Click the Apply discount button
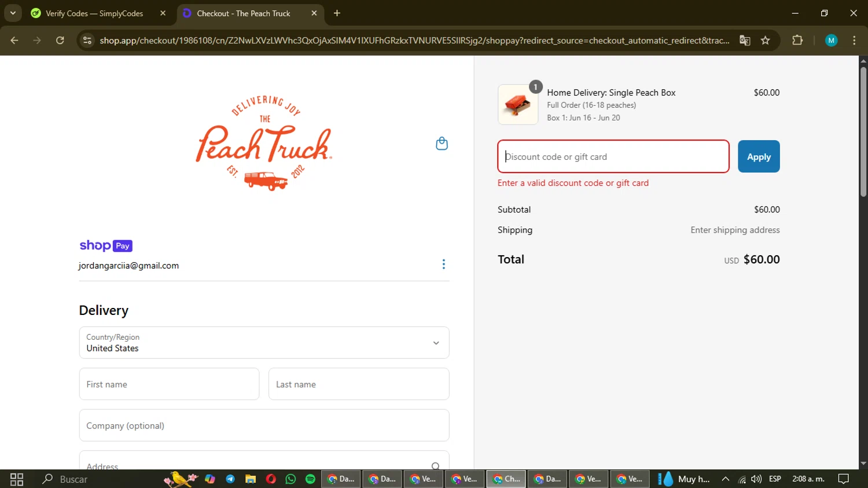The width and height of the screenshot is (868, 488). coord(759,156)
